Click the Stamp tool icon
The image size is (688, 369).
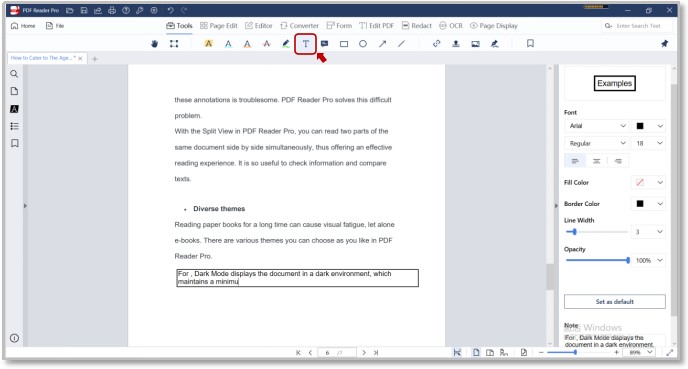tap(456, 44)
